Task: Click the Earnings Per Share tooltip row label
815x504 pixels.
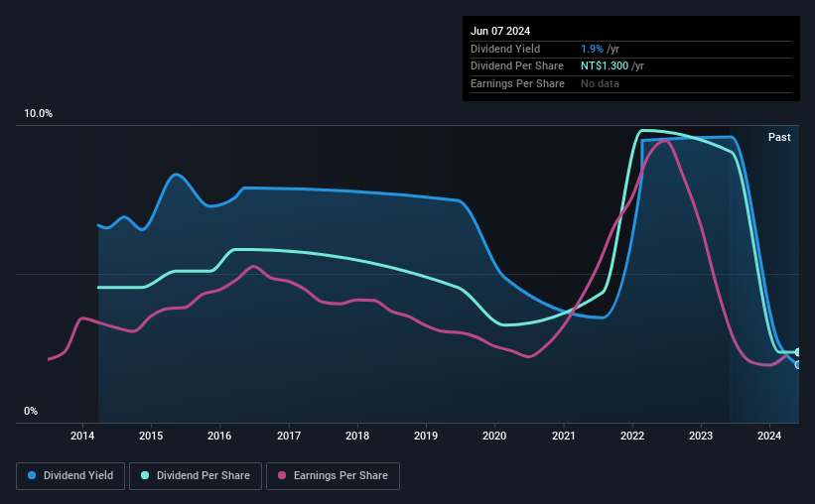Action: click(517, 83)
